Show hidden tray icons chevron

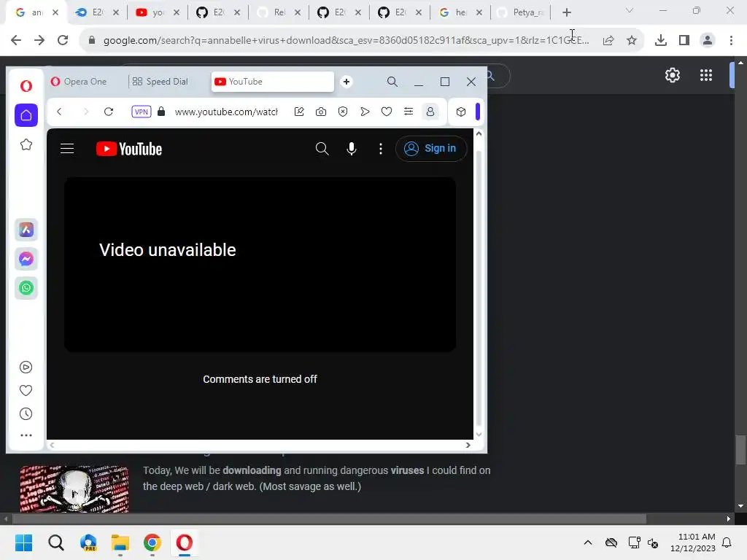pyautogui.click(x=588, y=542)
